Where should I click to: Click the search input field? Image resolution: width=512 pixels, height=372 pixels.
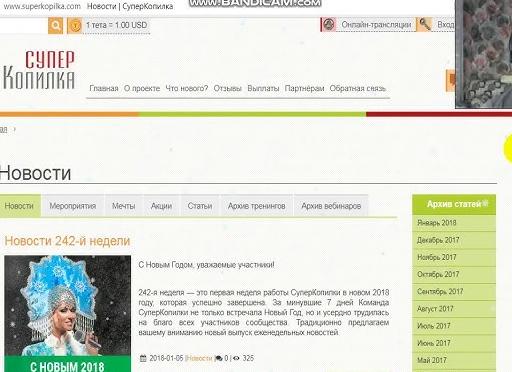[23, 26]
